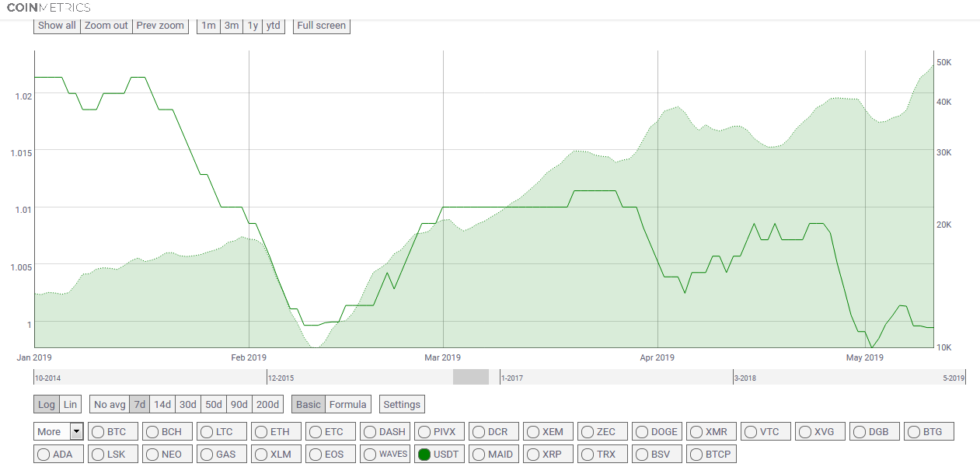Toggle the BTC asset radio button
Viewport: 980px width, 467px height.
[111, 432]
